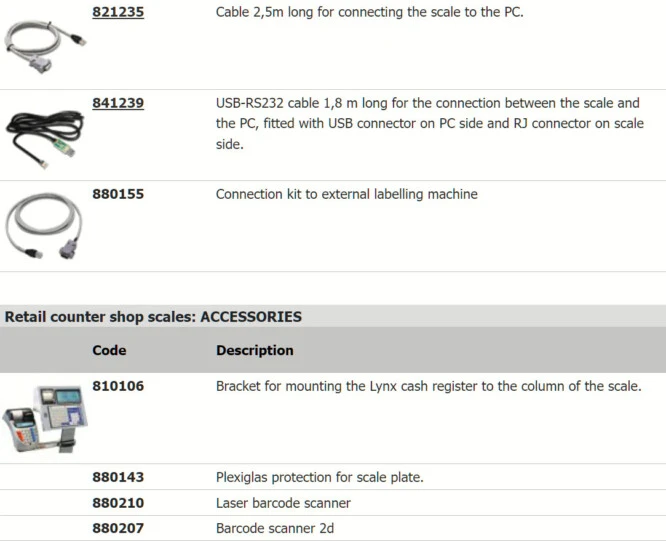Click the Description column header
The image size is (666, 541).
tap(254, 351)
